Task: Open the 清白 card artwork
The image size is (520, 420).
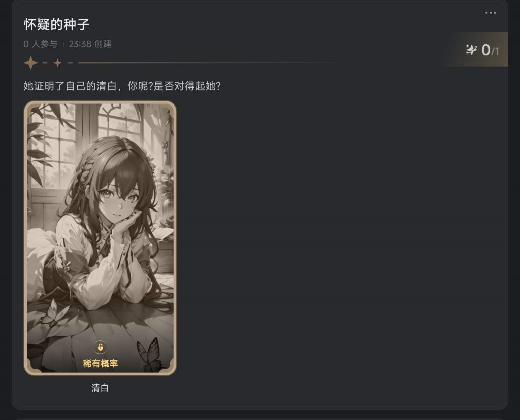Action: tap(100, 238)
